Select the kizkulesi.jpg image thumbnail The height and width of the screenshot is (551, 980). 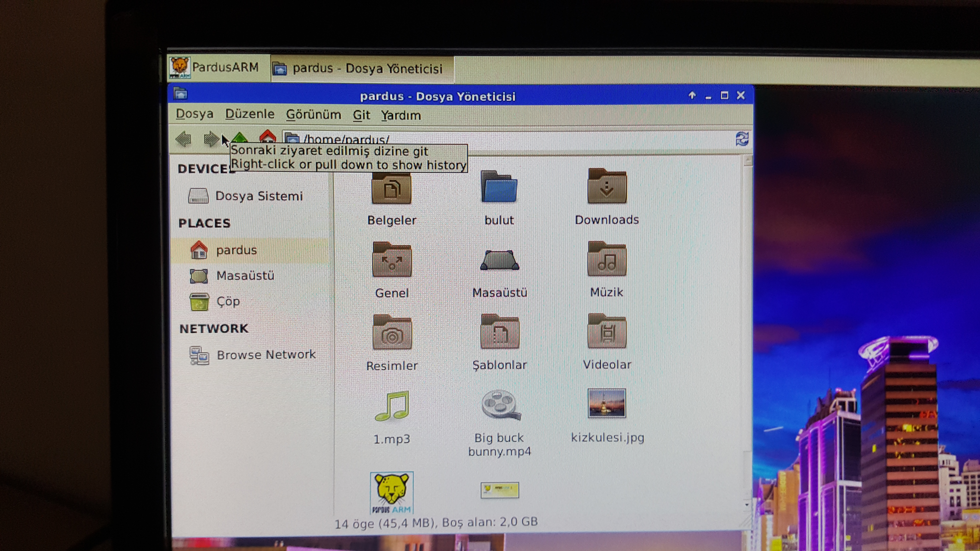607,403
